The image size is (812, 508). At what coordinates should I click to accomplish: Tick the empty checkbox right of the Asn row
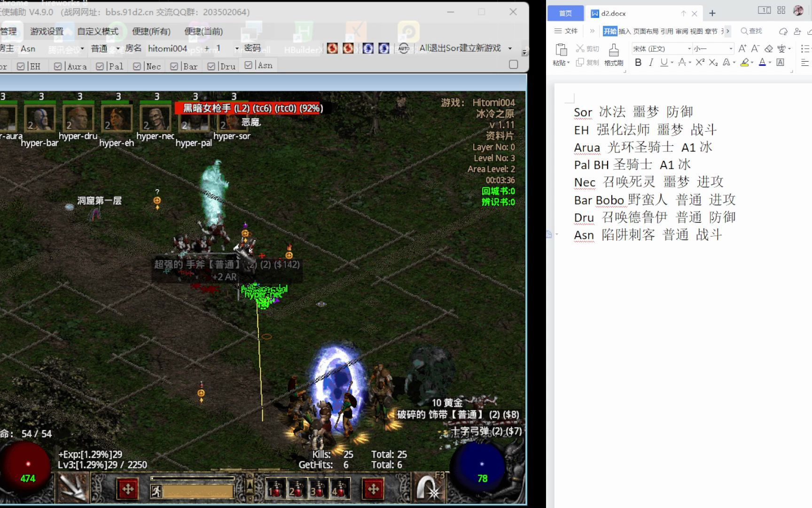click(514, 64)
